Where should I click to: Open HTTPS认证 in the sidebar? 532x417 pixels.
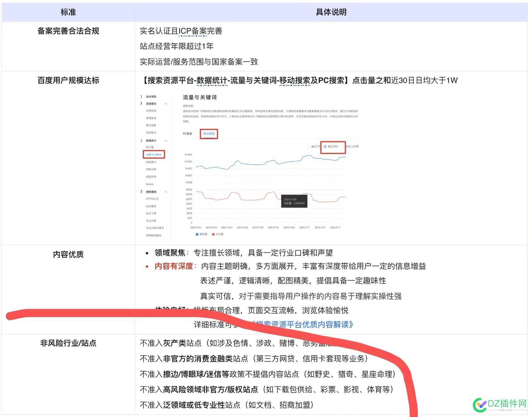(x=152, y=199)
